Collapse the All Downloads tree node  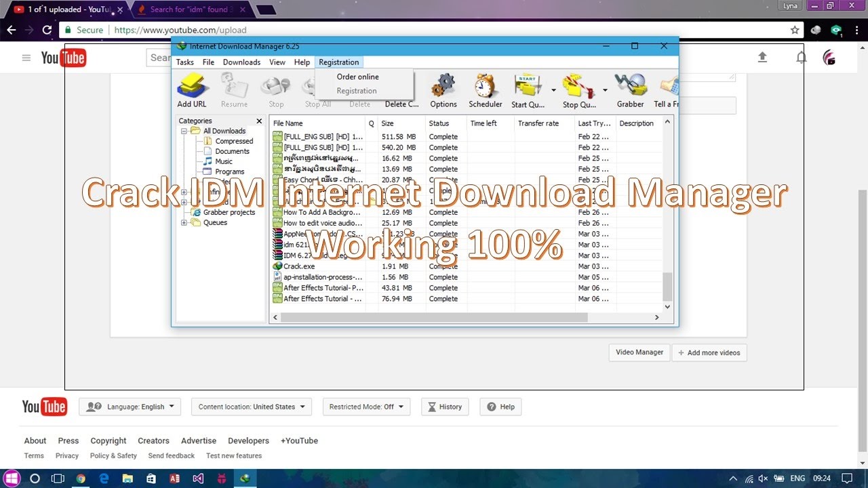[x=184, y=131]
